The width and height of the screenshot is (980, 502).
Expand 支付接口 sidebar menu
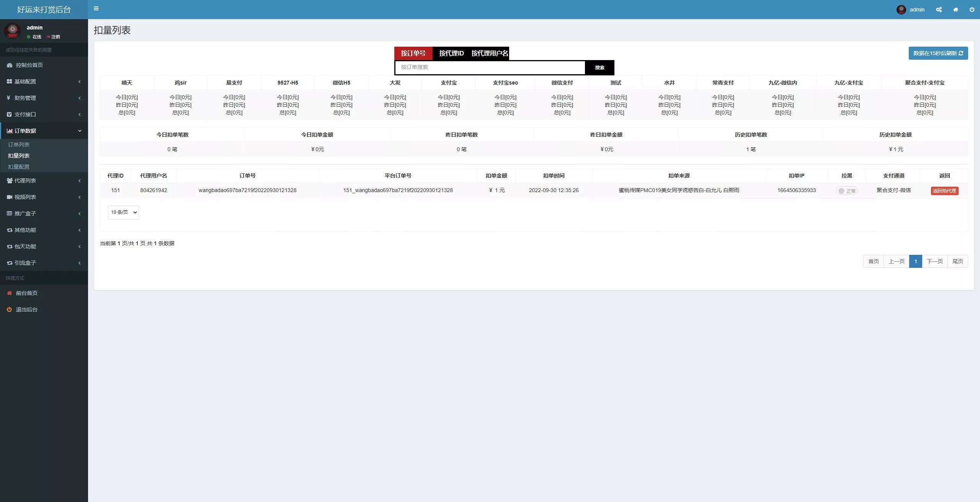click(x=44, y=114)
